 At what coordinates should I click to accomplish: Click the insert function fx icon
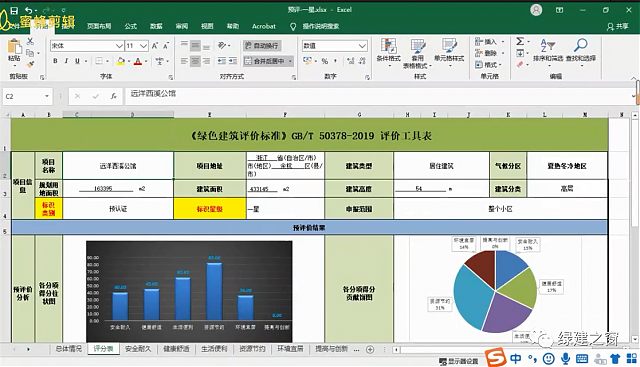coord(113,96)
